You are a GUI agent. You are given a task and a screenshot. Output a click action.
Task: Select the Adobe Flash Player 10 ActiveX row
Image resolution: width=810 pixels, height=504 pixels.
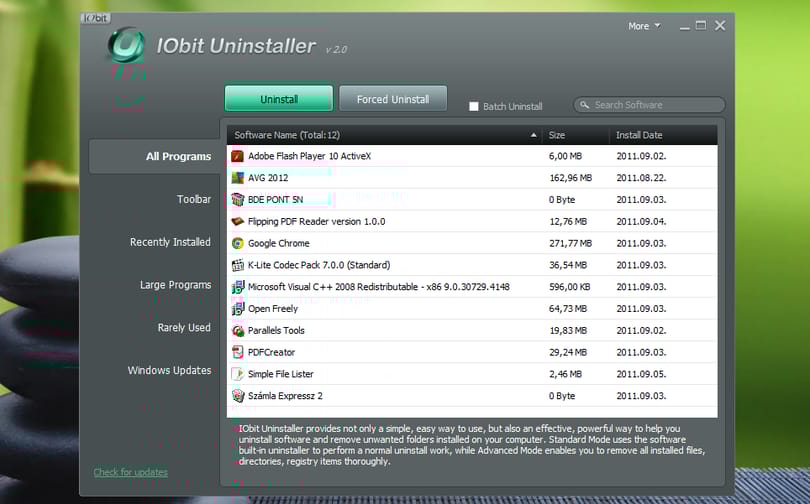(472, 156)
